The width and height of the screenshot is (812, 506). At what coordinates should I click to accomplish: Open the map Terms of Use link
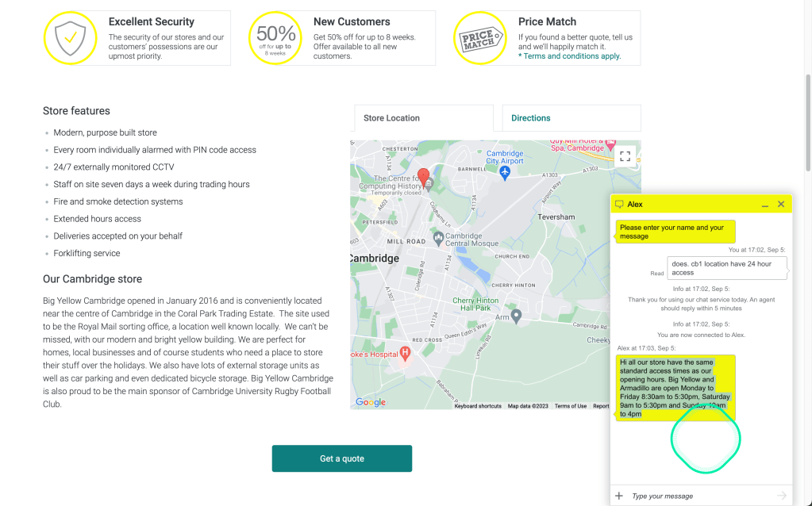[x=571, y=406]
